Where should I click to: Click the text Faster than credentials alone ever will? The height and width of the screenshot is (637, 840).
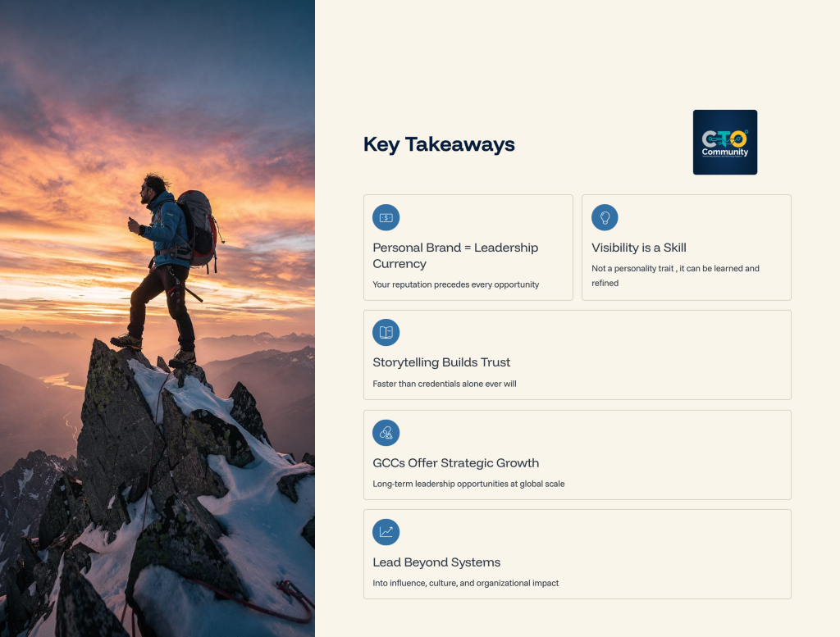(444, 383)
